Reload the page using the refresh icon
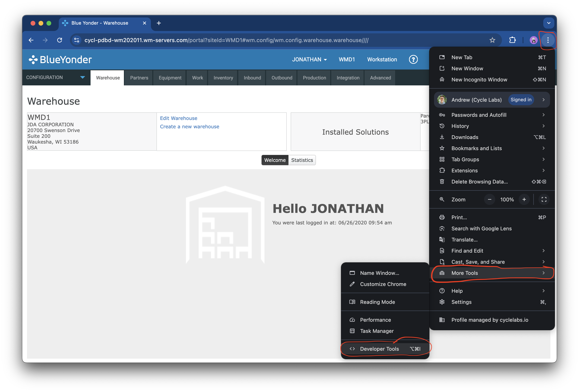 click(60, 40)
